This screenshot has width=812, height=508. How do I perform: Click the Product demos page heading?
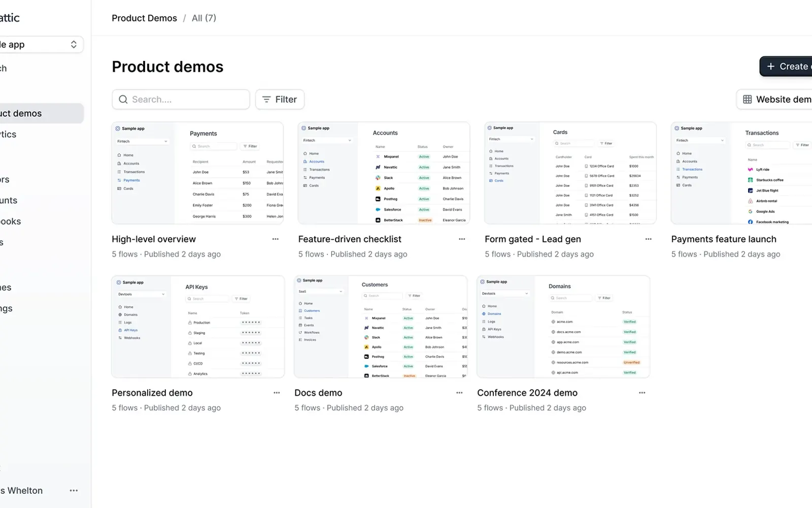click(167, 67)
